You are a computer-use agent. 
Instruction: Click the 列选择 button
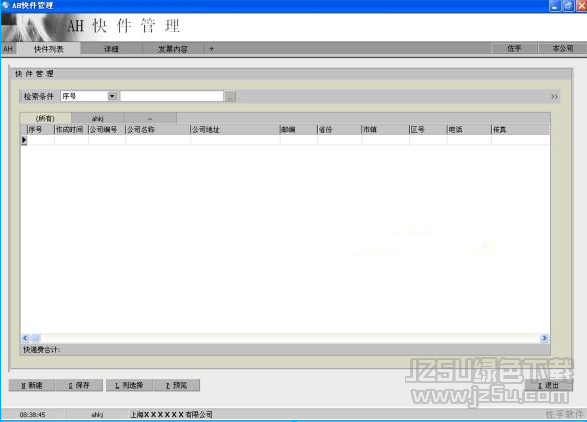[130, 385]
